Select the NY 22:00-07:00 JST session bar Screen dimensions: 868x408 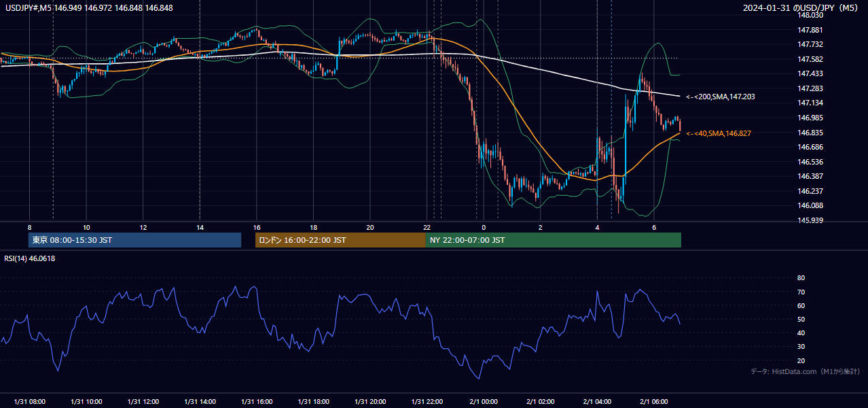tap(554, 240)
